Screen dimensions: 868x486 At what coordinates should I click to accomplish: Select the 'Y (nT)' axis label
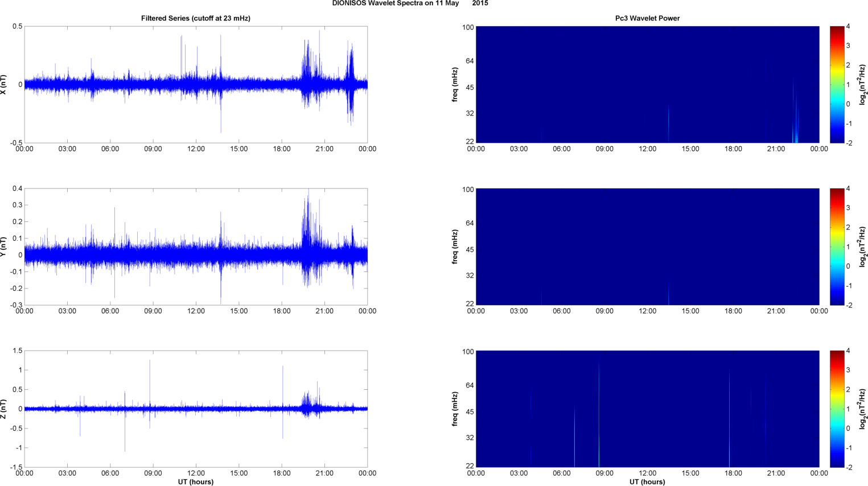coord(4,246)
